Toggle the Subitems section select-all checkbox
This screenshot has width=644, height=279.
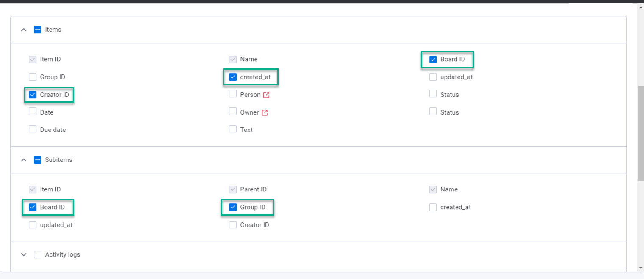38,160
